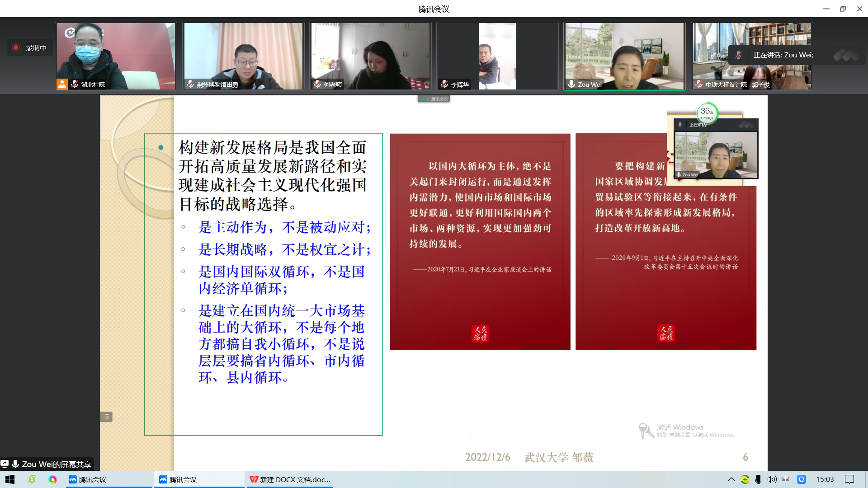Click bullet 是长期战略，不是权宜之计
868x488 pixels.
click(285, 249)
